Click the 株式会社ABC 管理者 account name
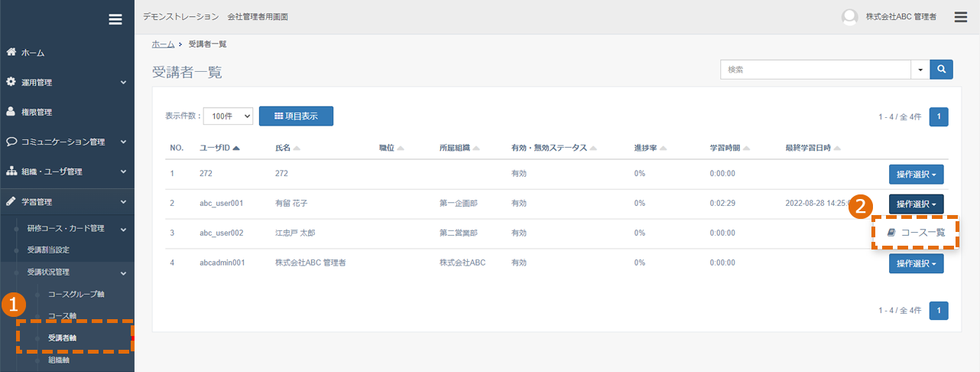 [900, 17]
